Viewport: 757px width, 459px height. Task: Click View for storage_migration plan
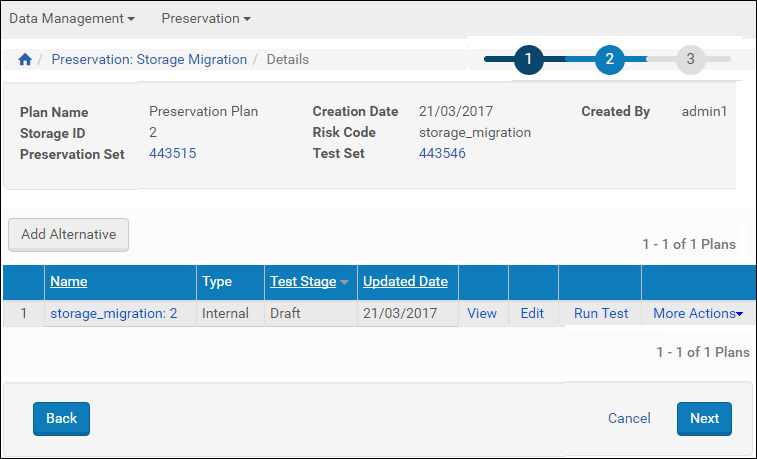tap(482, 313)
